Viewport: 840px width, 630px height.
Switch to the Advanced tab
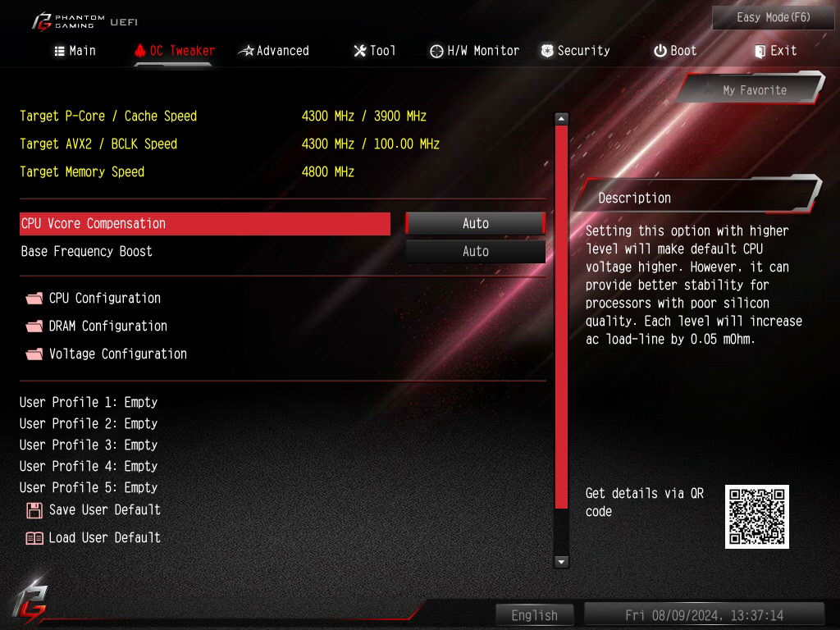[x=274, y=51]
